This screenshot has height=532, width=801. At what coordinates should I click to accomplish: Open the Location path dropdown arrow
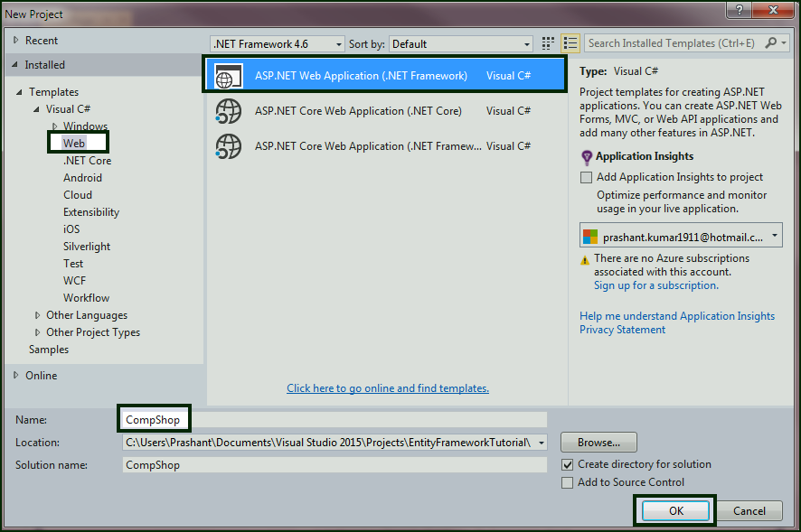pyautogui.click(x=541, y=443)
